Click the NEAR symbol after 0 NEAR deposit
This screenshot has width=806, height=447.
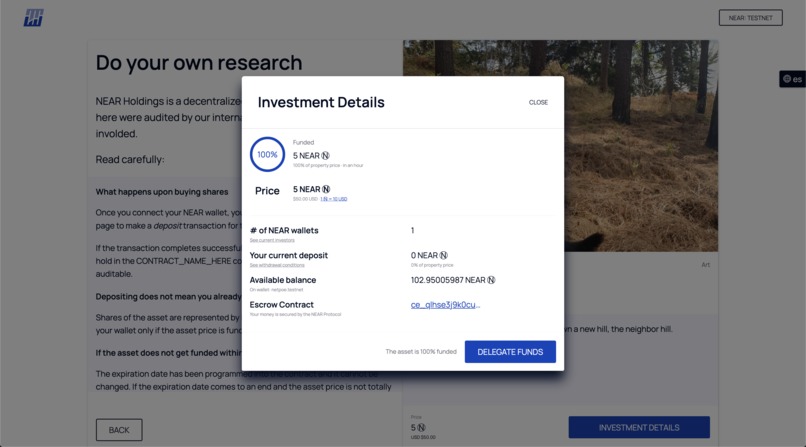444,255
